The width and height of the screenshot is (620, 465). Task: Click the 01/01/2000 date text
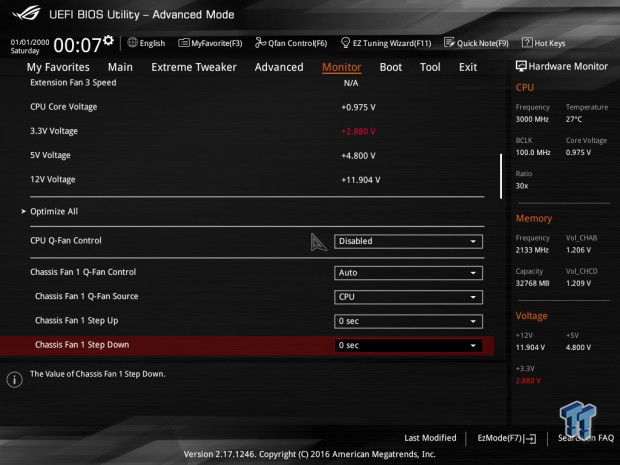pyautogui.click(x=30, y=42)
